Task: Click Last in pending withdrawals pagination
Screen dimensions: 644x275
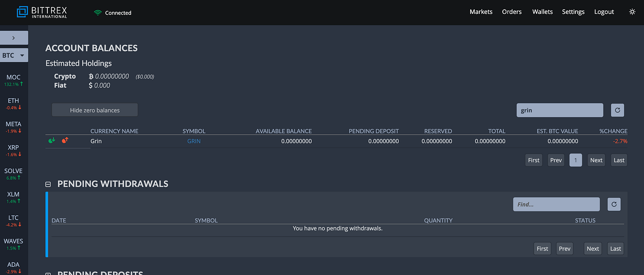Action: click(615, 248)
